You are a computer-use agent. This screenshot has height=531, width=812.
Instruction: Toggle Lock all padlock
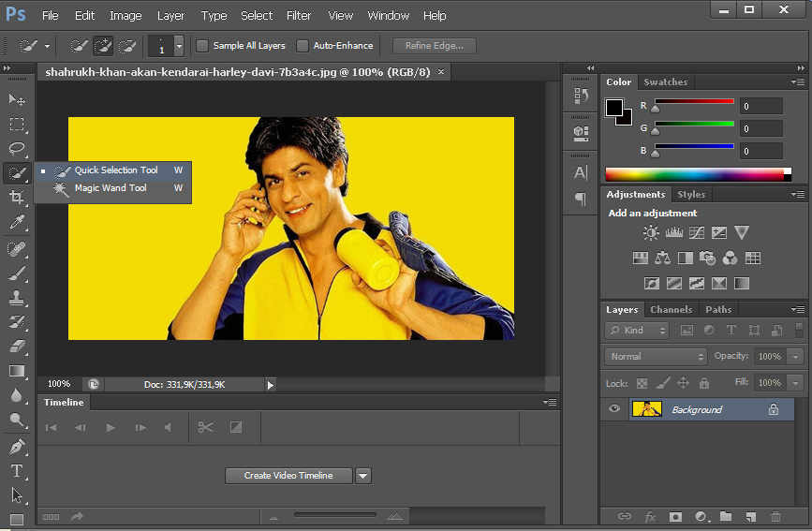[703, 383]
